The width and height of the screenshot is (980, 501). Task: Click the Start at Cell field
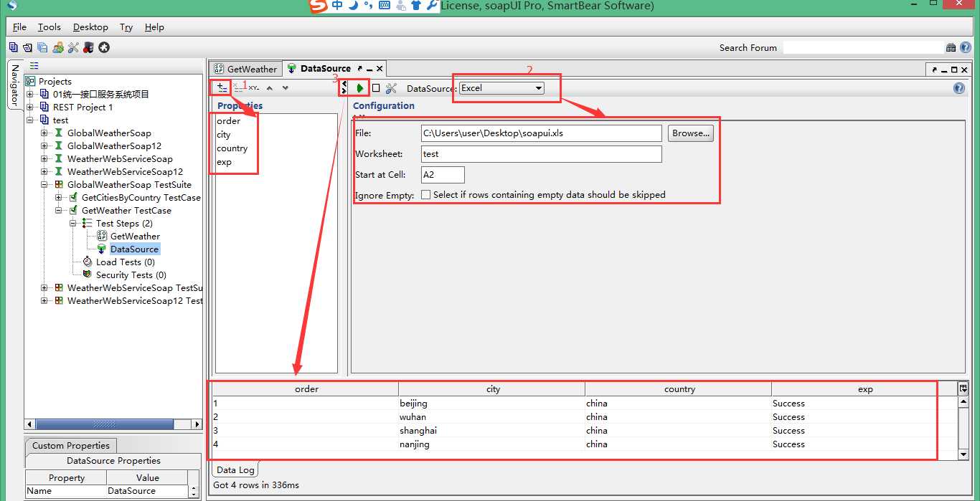(443, 175)
